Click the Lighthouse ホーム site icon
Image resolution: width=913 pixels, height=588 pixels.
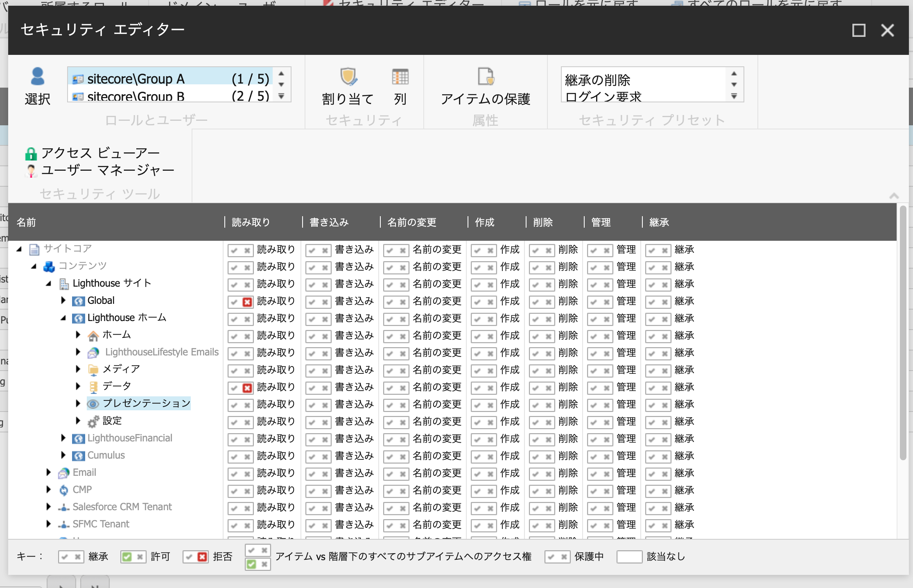click(x=79, y=318)
